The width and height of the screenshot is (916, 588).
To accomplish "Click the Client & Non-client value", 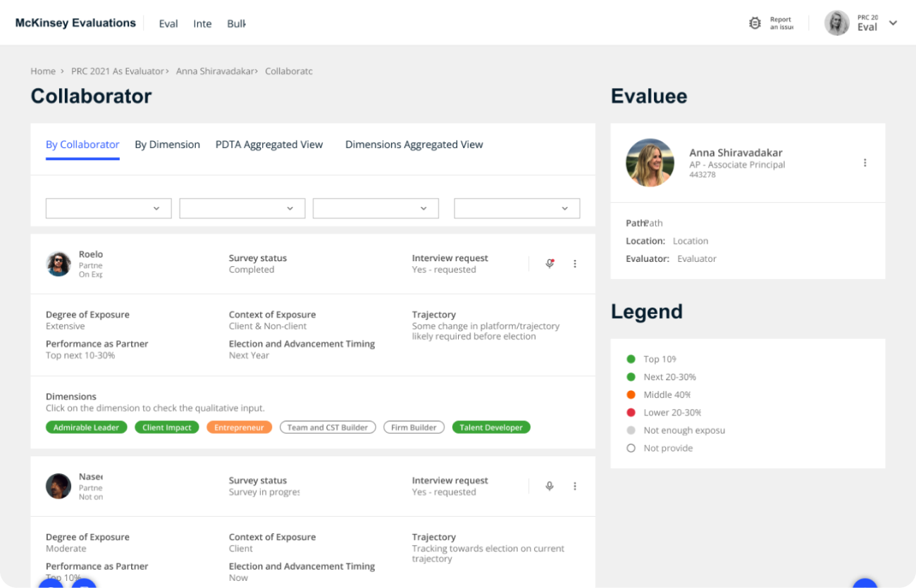I will click(x=268, y=326).
